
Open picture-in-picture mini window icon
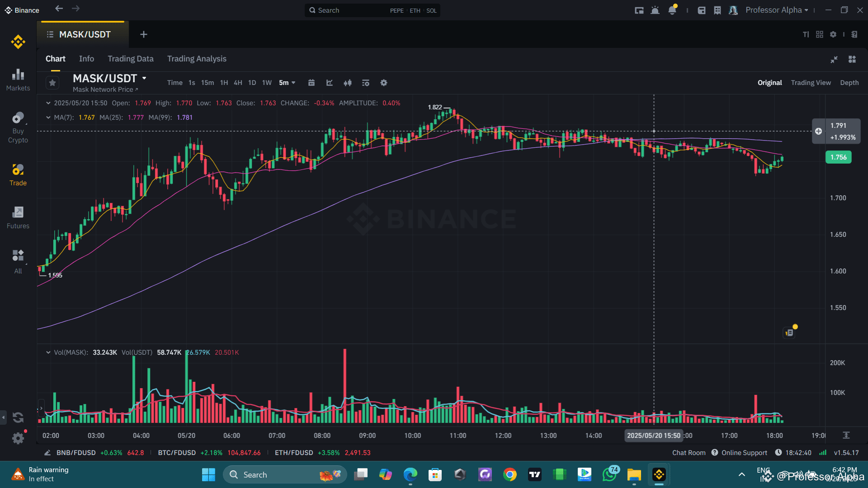639,10
